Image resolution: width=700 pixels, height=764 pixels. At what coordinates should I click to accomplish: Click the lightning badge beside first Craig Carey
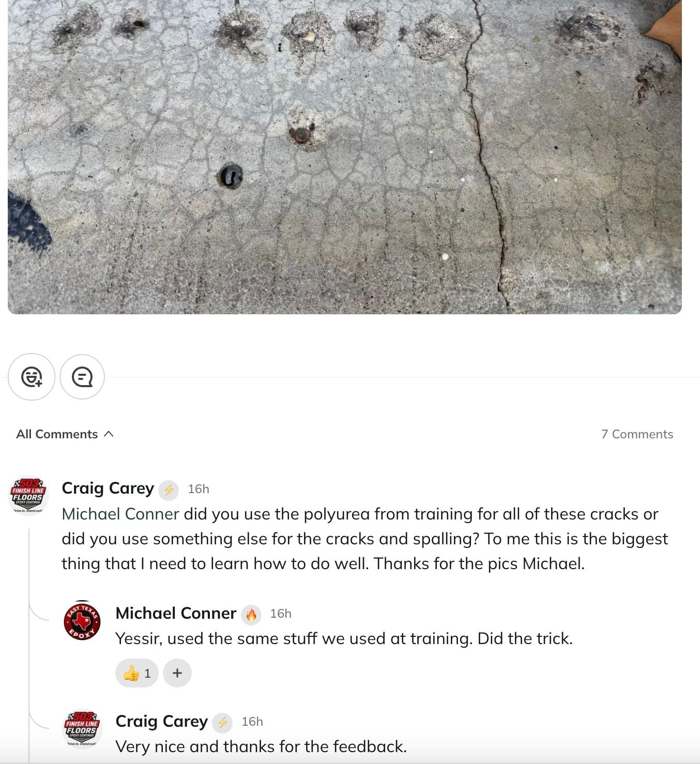tap(169, 490)
